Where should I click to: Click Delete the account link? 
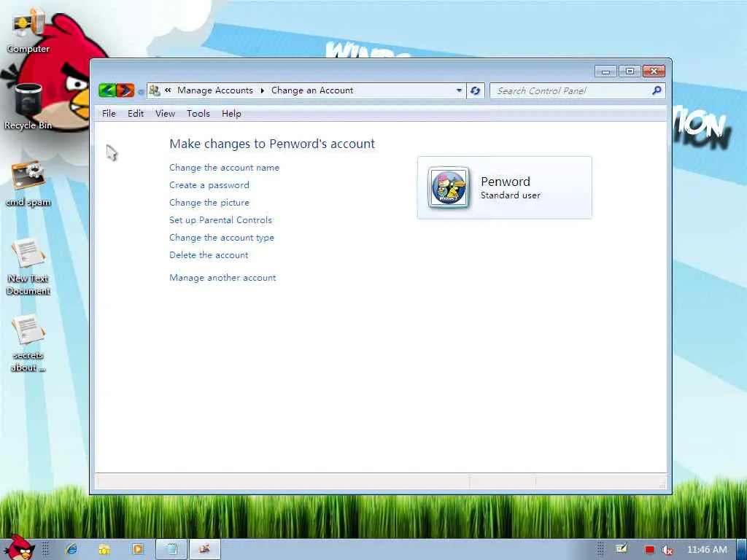pos(209,254)
